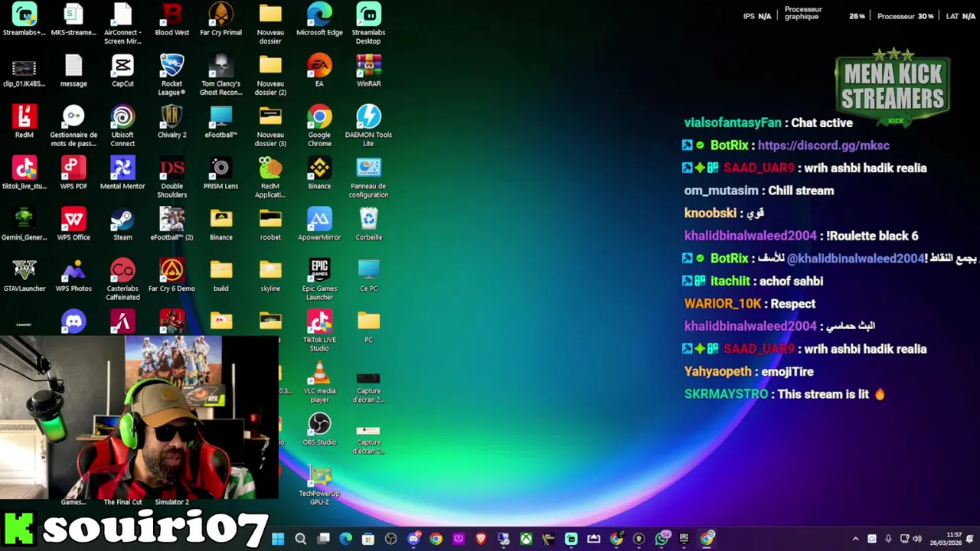This screenshot has height=551, width=980.
Task: Open the Streamlabs Desktop shortcut
Action: [368, 23]
